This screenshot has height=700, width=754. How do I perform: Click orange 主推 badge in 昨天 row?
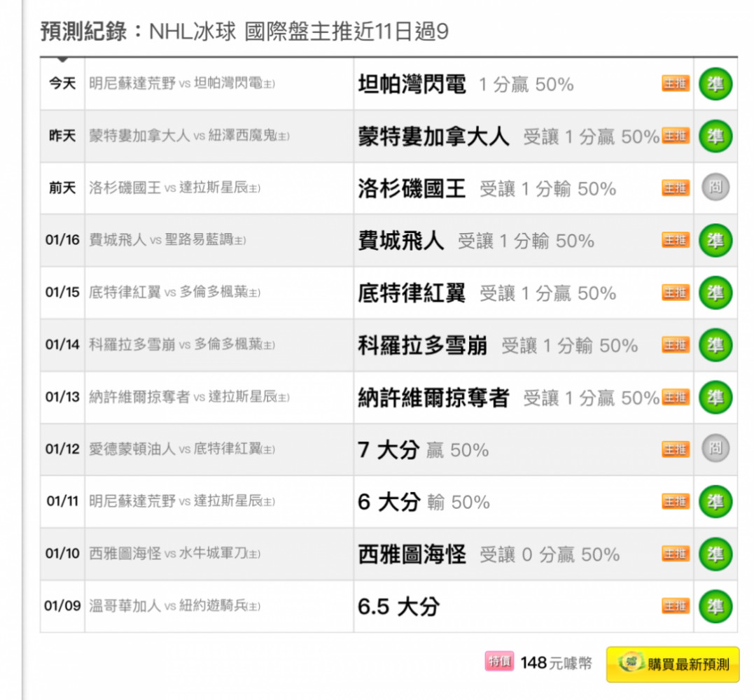[676, 136]
